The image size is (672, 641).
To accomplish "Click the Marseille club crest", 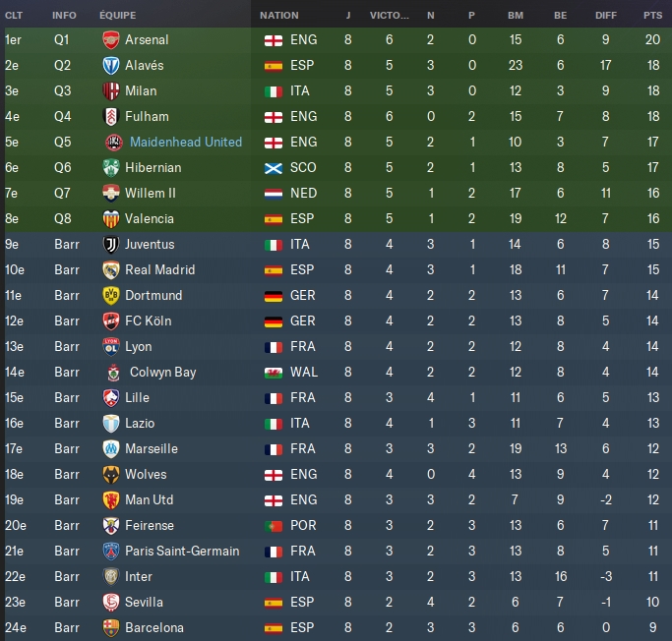I will [111, 448].
